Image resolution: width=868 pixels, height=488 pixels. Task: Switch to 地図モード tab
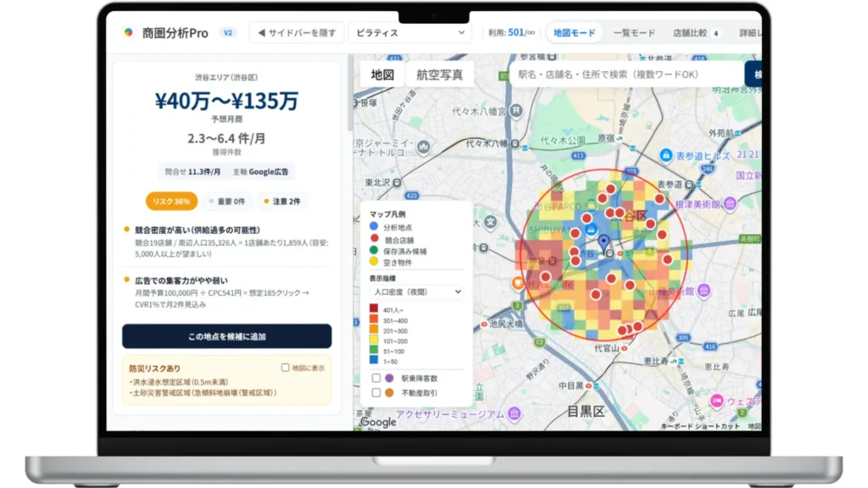pyautogui.click(x=574, y=33)
